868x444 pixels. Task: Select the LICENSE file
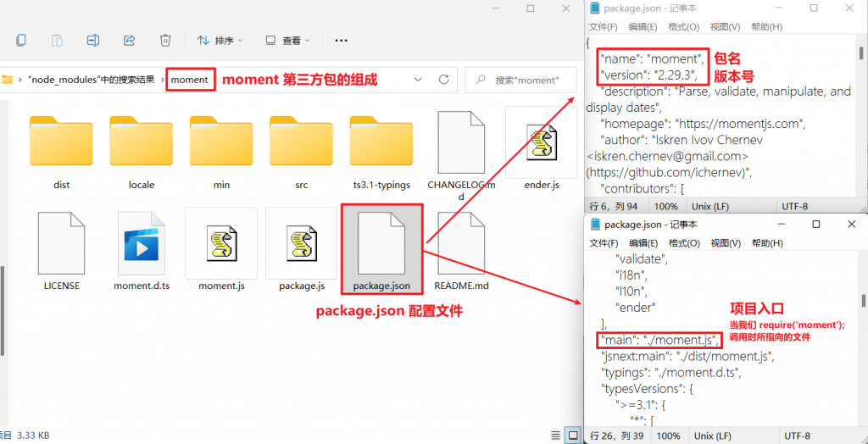click(61, 252)
